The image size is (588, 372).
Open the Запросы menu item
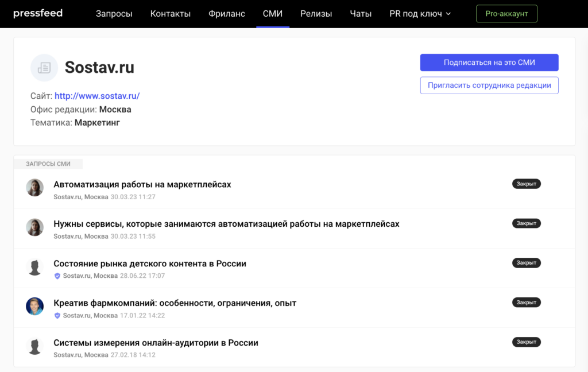tap(114, 14)
